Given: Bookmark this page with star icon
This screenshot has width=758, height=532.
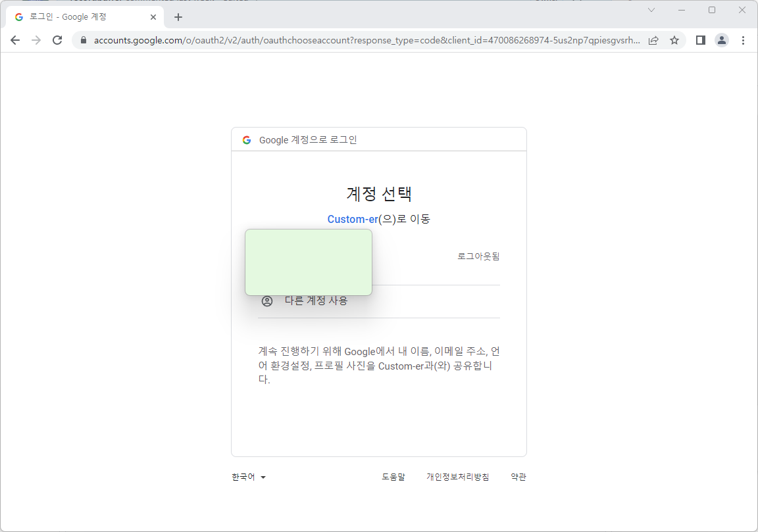Looking at the screenshot, I should [x=674, y=41].
